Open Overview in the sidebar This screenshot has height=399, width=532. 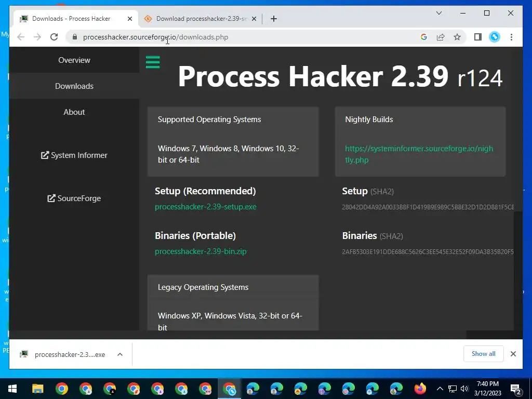point(74,60)
